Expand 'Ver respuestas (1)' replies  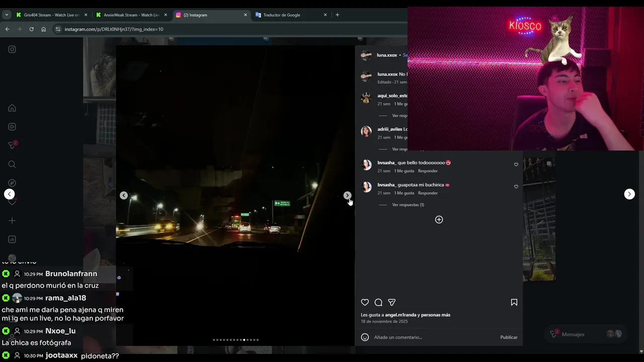(408, 205)
